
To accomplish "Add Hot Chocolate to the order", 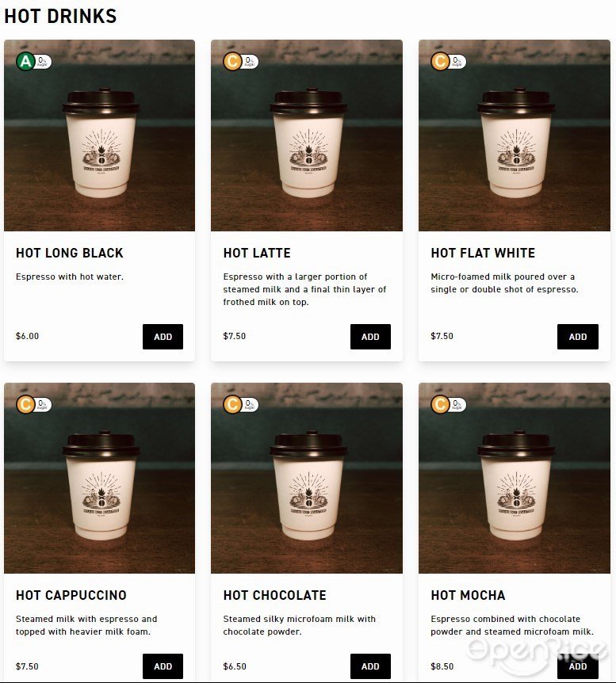I will pos(370,666).
